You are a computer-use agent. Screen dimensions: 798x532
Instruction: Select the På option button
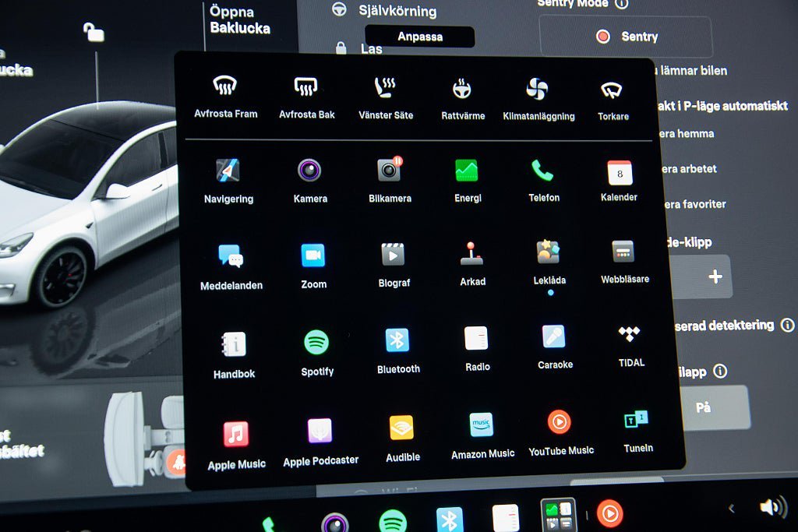tap(714, 408)
